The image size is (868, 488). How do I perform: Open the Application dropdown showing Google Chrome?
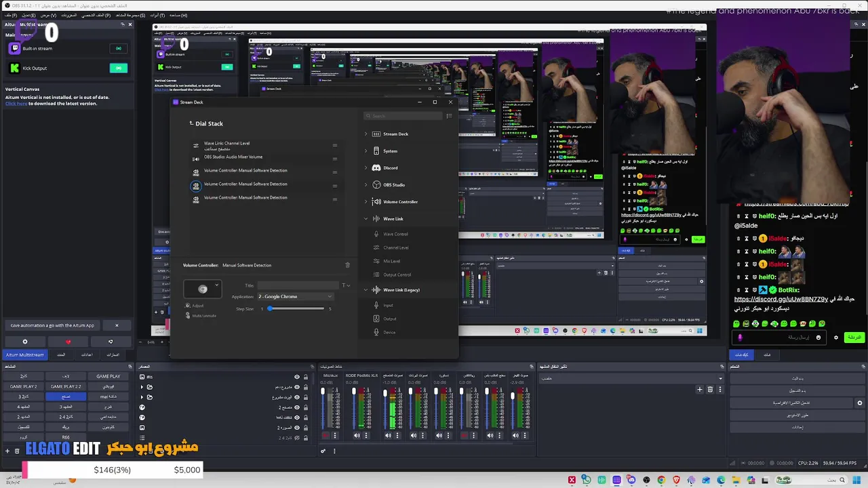(295, 296)
